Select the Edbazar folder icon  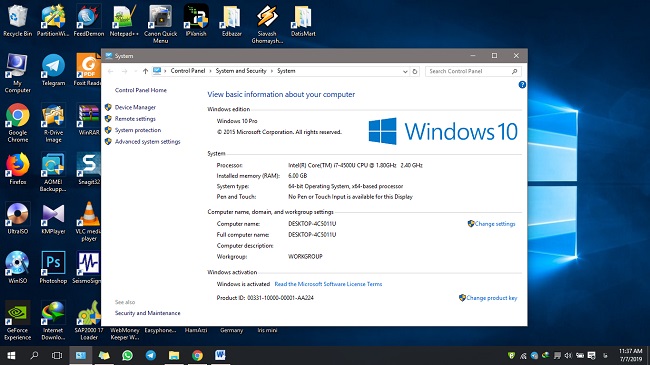point(232,21)
